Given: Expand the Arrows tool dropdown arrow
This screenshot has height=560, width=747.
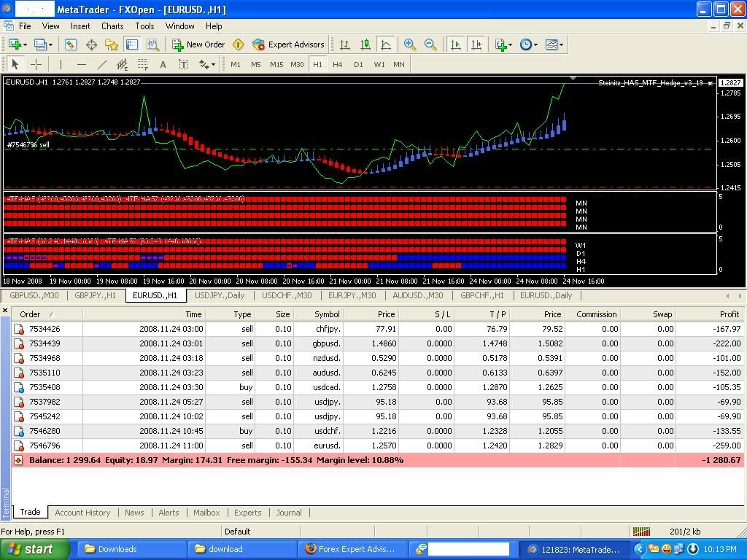Looking at the screenshot, I should point(213,64).
